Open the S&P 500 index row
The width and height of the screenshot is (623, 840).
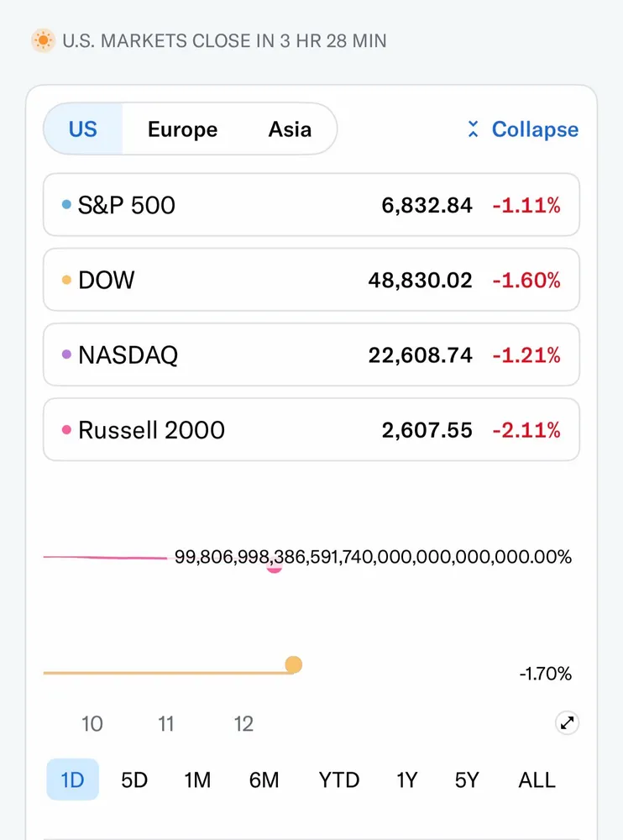(311, 205)
